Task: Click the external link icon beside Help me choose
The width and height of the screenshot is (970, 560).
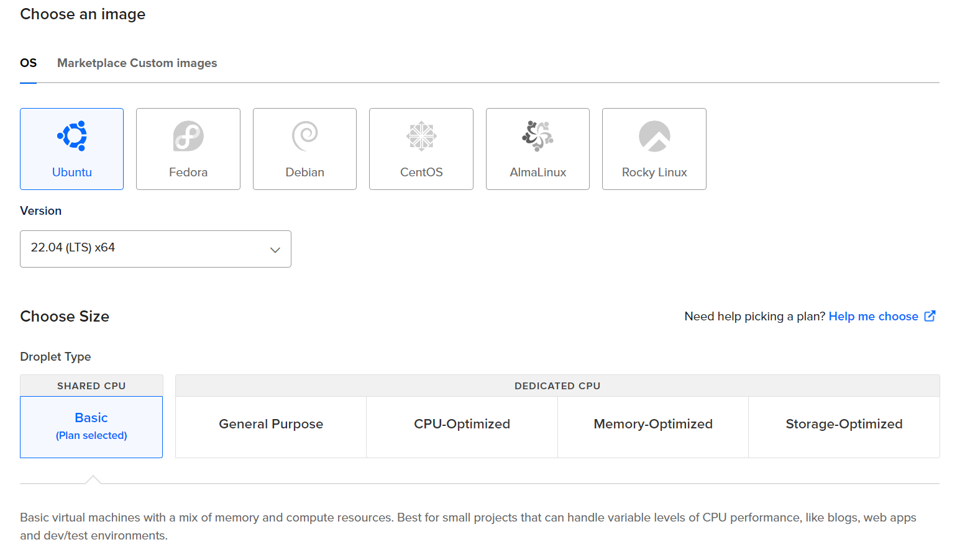Action: click(x=930, y=316)
